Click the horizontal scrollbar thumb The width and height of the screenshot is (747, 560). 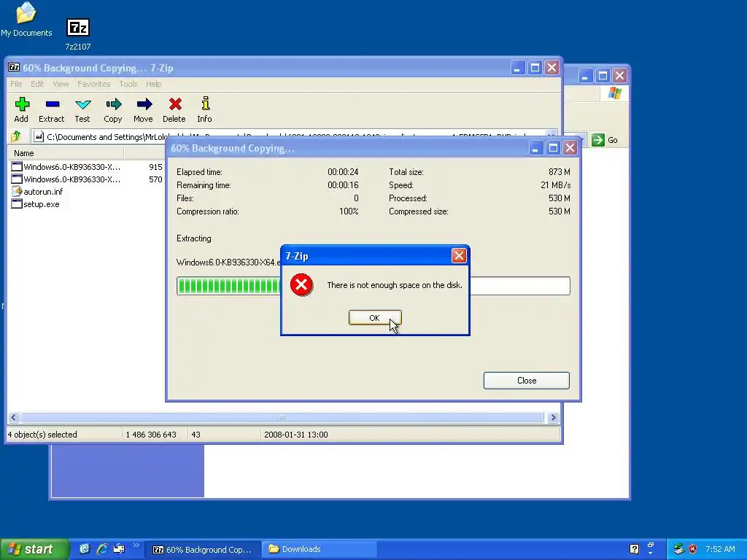click(x=282, y=418)
